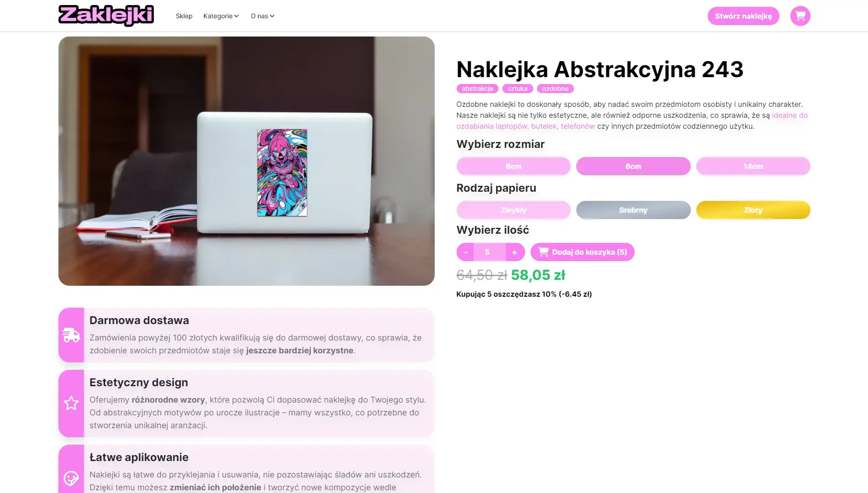Open the Sklep menu item
This screenshot has width=868, height=493.
pyautogui.click(x=184, y=16)
